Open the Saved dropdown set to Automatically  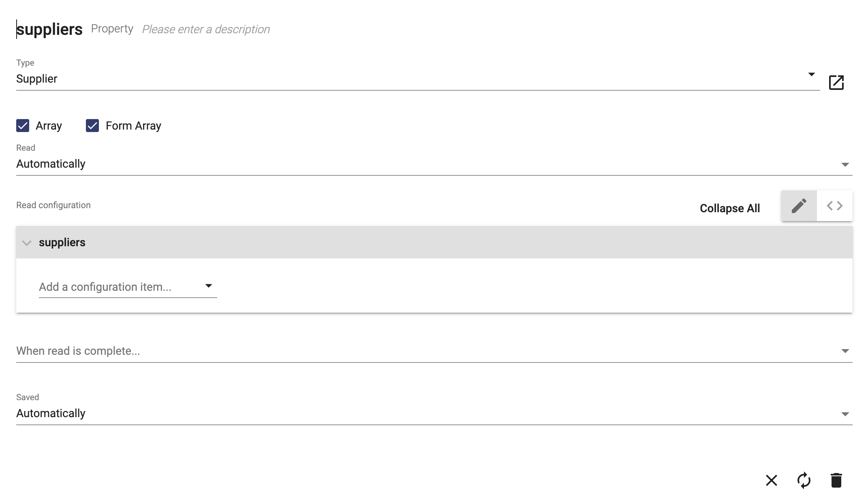pyautogui.click(x=433, y=413)
